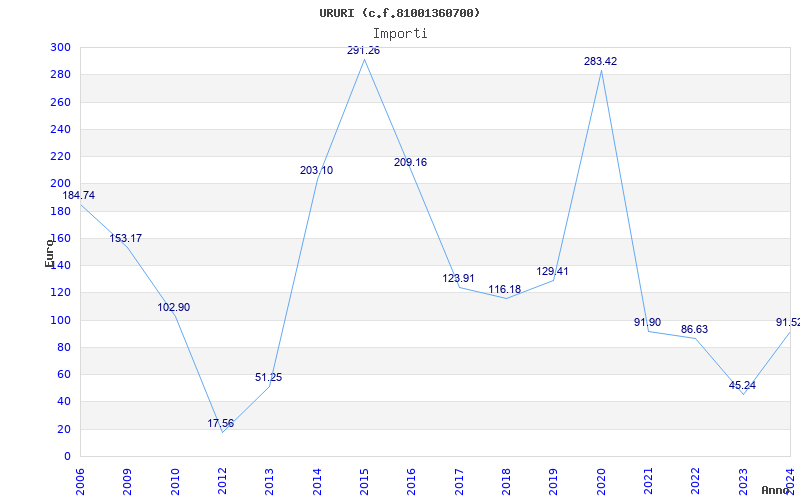Click the x-axis year 2012

(222, 482)
